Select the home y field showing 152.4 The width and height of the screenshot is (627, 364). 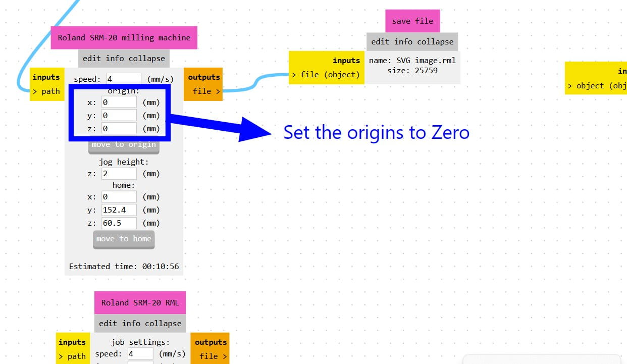pyautogui.click(x=119, y=210)
